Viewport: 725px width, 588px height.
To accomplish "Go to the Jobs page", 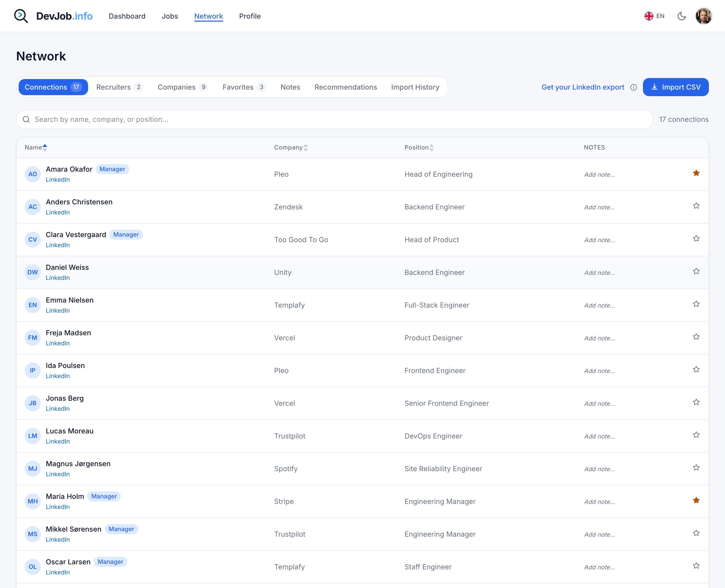I will [170, 16].
